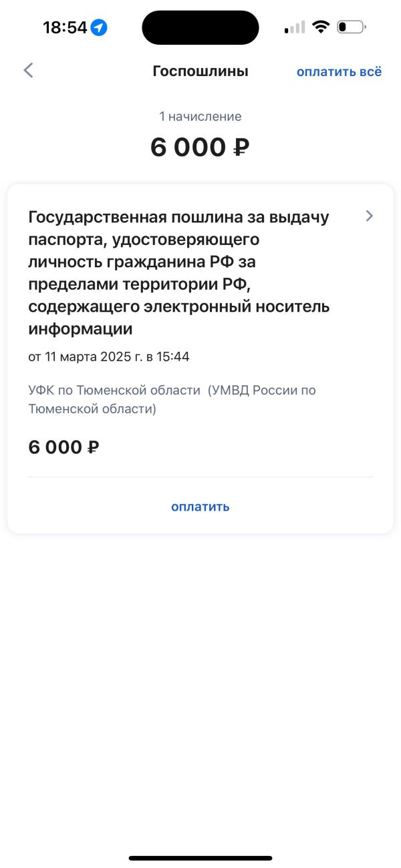Pay all charges with 'оплатить всё'
This screenshot has height=868, width=401.
coord(339,71)
